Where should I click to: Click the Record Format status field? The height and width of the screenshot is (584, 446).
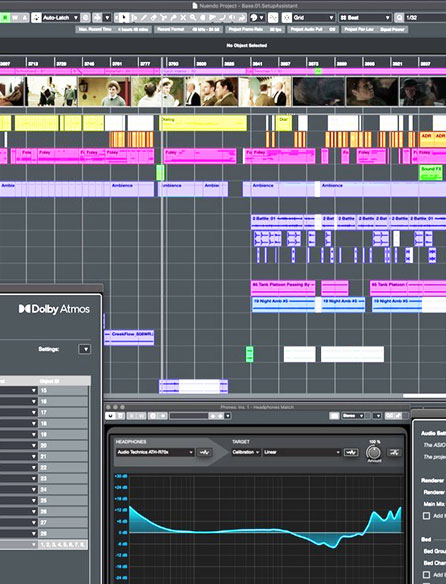189,29
